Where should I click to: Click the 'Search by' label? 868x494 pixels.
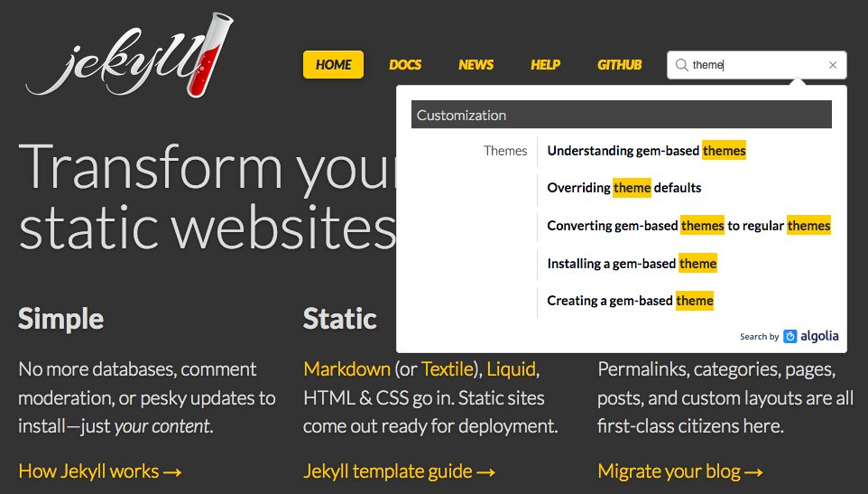point(759,337)
